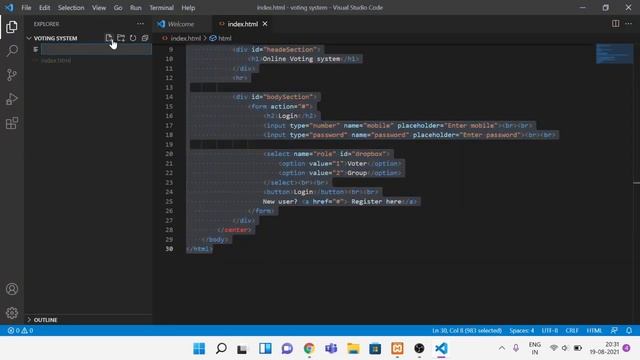Image resolution: width=640 pixels, height=360 pixels.
Task: Click line number 20 in gutter
Action: coord(169,154)
